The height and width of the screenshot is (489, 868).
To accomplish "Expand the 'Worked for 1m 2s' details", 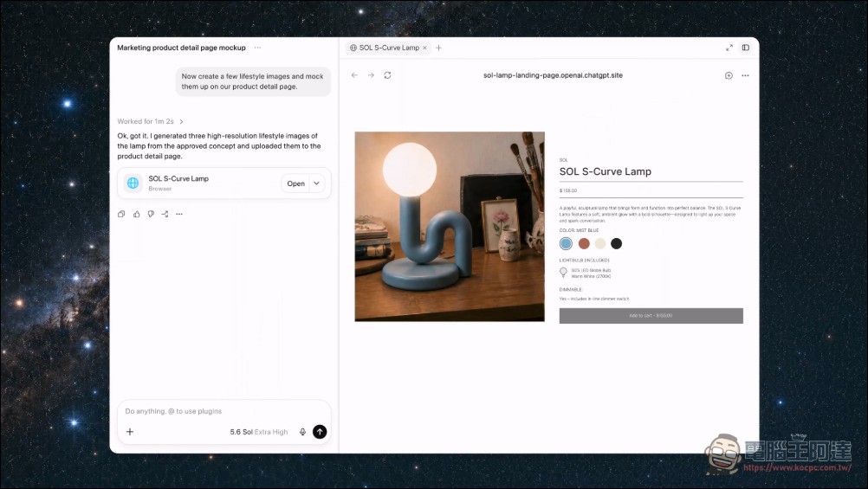I will (x=150, y=121).
